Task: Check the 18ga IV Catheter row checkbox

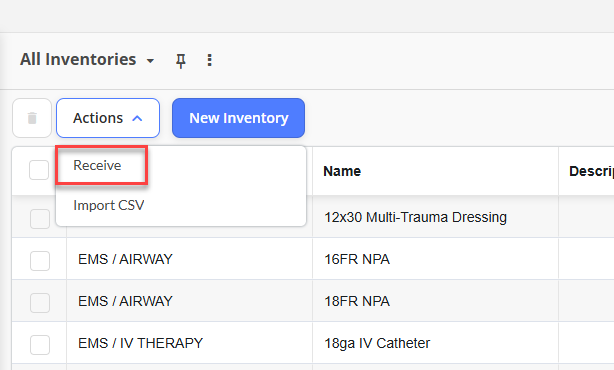Action: click(x=40, y=345)
